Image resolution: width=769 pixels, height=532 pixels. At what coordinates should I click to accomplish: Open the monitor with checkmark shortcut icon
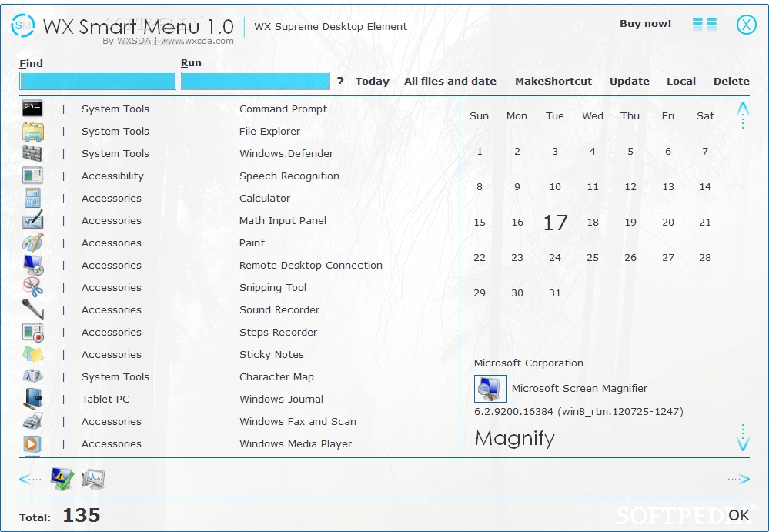(x=62, y=479)
